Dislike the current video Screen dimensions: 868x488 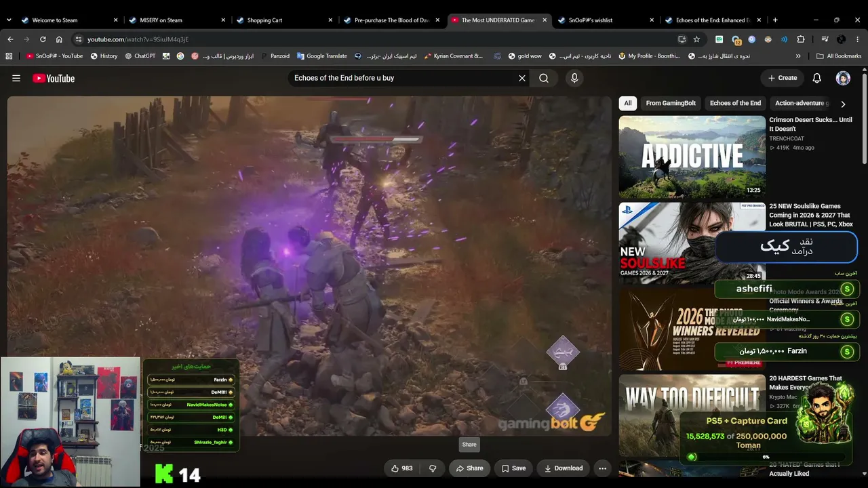[x=433, y=468]
